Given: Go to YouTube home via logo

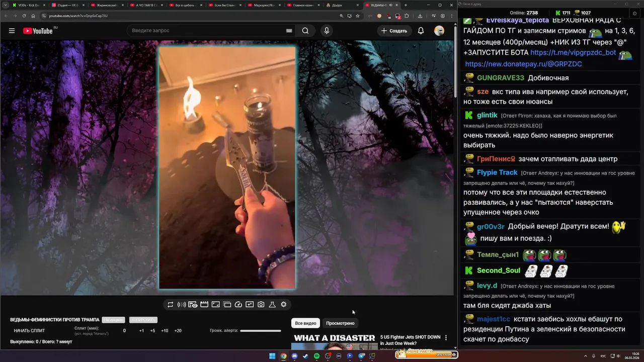Looking at the screenshot, I should pos(38,31).
